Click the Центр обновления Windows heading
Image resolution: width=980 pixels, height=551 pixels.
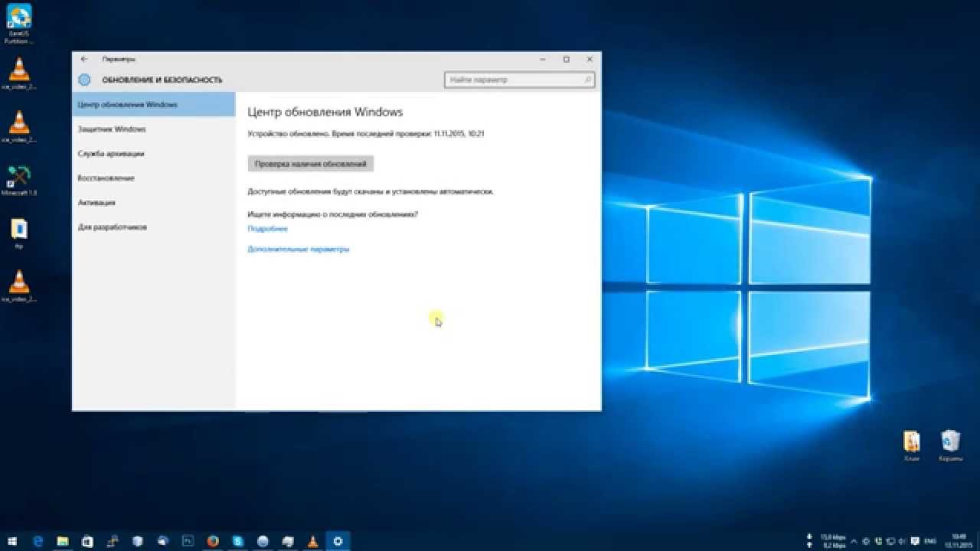tap(325, 112)
